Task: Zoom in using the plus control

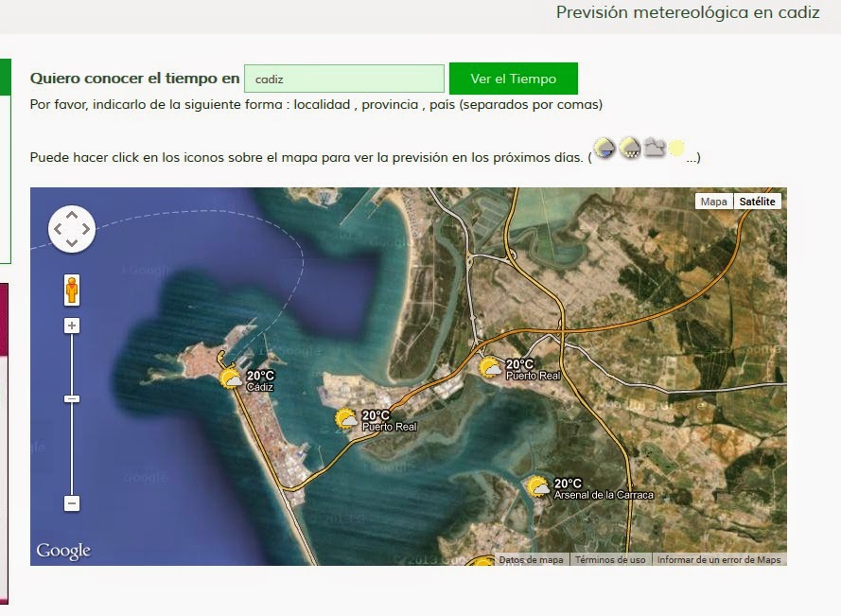Action: tap(70, 326)
